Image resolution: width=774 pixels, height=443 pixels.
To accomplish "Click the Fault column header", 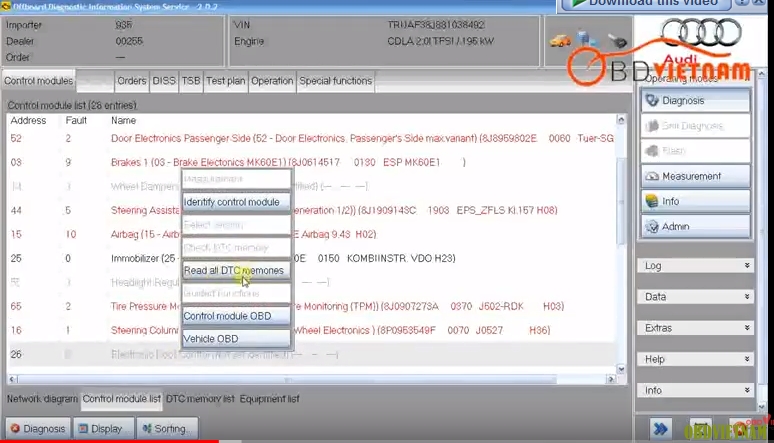I will (x=76, y=121).
